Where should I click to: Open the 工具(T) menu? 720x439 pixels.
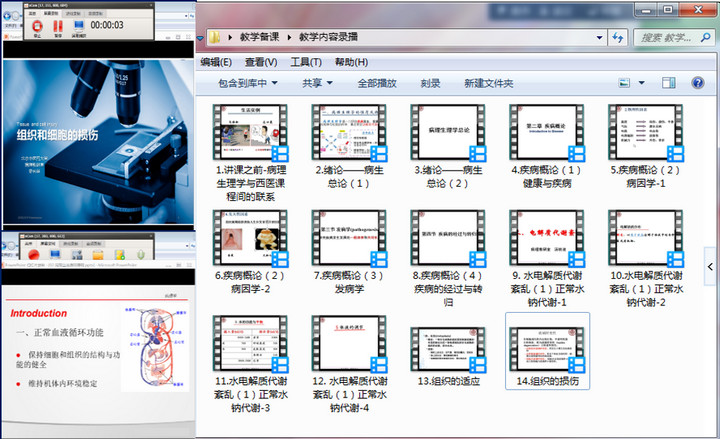pyautogui.click(x=306, y=62)
